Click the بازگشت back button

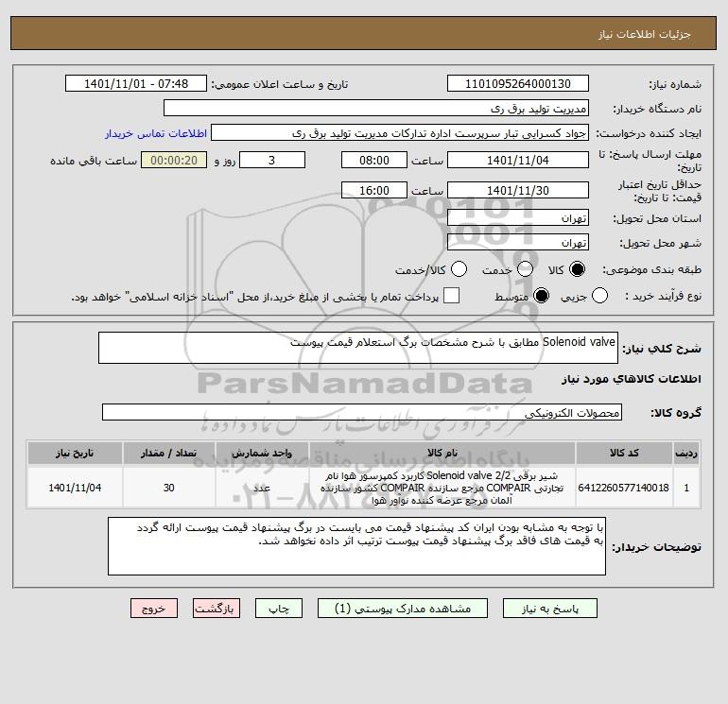point(217,609)
